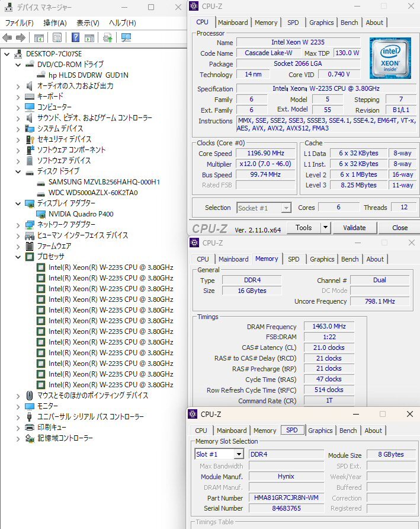Click the hp HLDS DVDRW GUD1N drive icon
The image size is (420, 529).
coord(41,75)
